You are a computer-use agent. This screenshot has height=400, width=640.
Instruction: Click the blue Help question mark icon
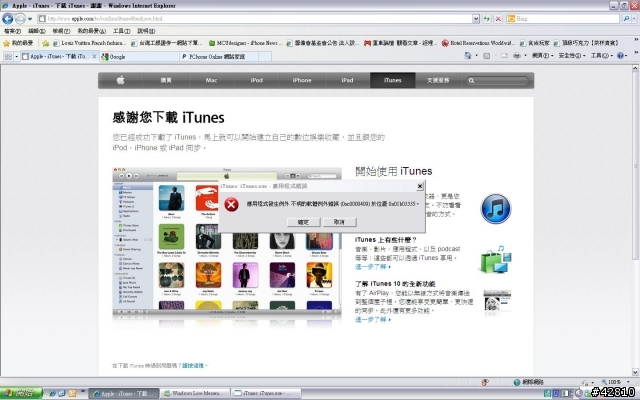[620, 56]
